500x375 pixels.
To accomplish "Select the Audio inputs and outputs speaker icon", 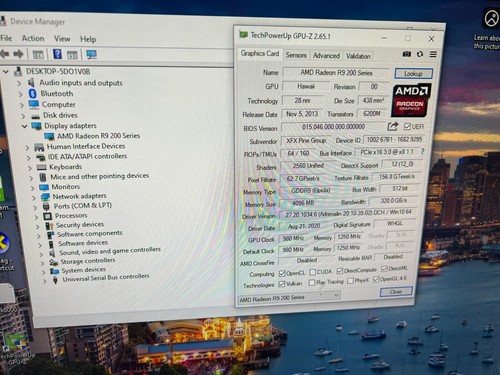I will (31, 82).
